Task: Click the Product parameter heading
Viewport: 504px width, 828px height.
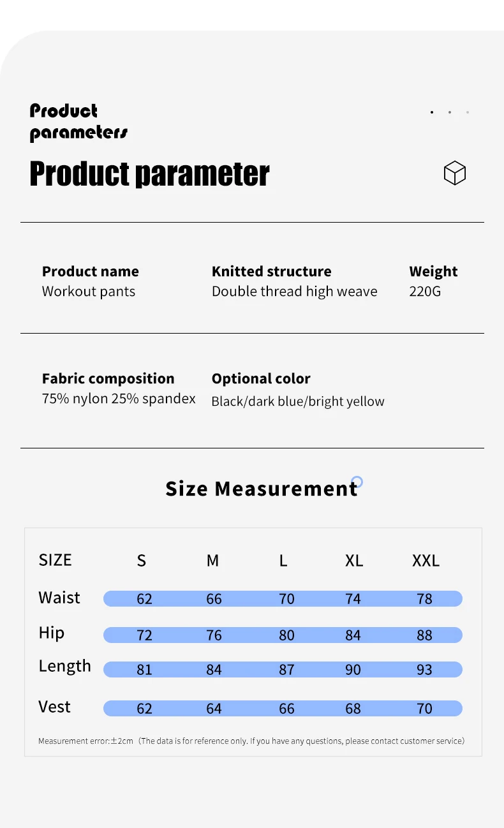Action: coord(149,174)
